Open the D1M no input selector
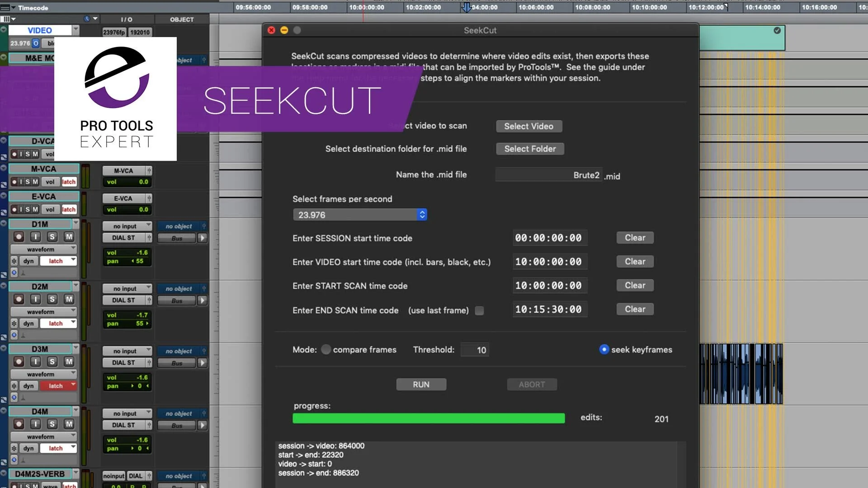 (x=127, y=226)
